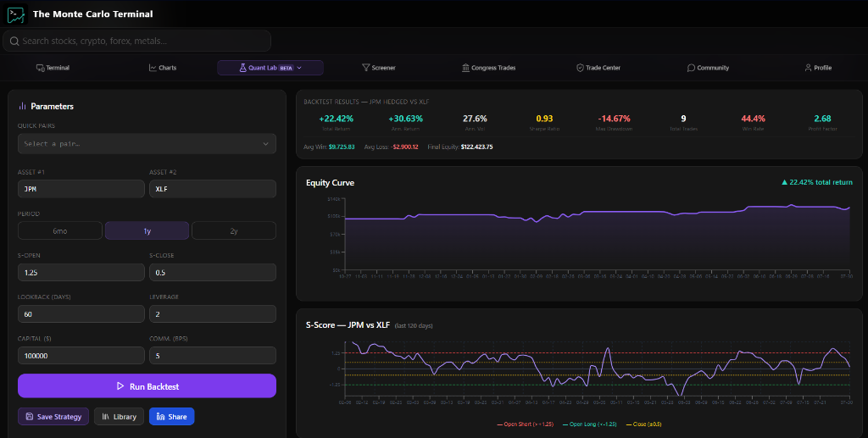Screen dimensions: 868x438
Task: Click the +30.63% annual return value
Action: coord(405,119)
